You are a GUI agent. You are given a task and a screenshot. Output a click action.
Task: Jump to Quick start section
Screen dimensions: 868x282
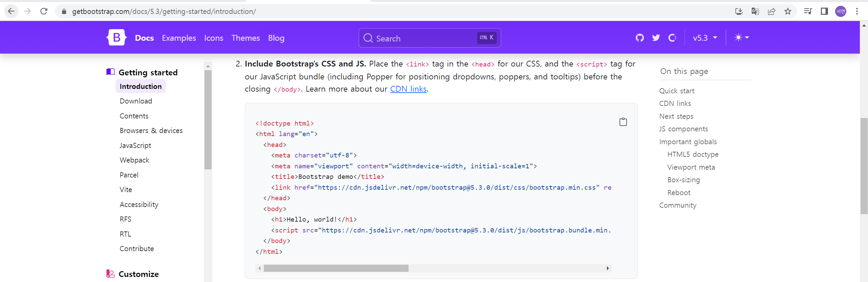[x=677, y=91]
